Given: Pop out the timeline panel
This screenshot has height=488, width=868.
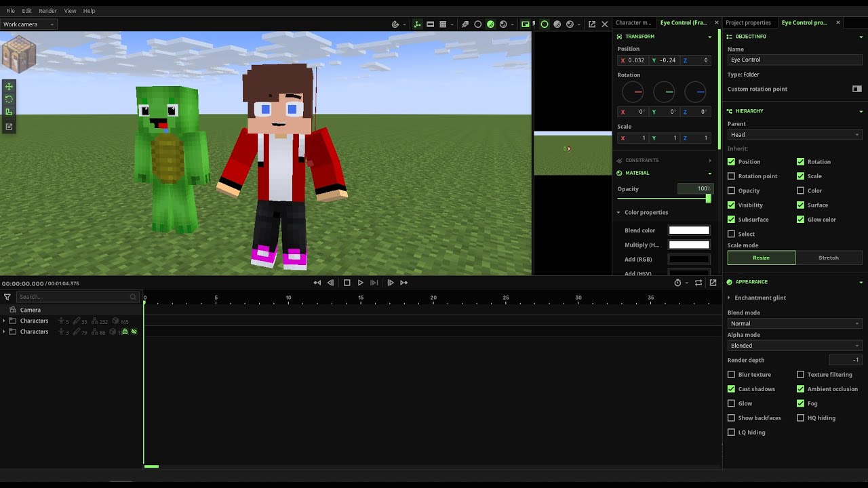Looking at the screenshot, I should point(713,283).
